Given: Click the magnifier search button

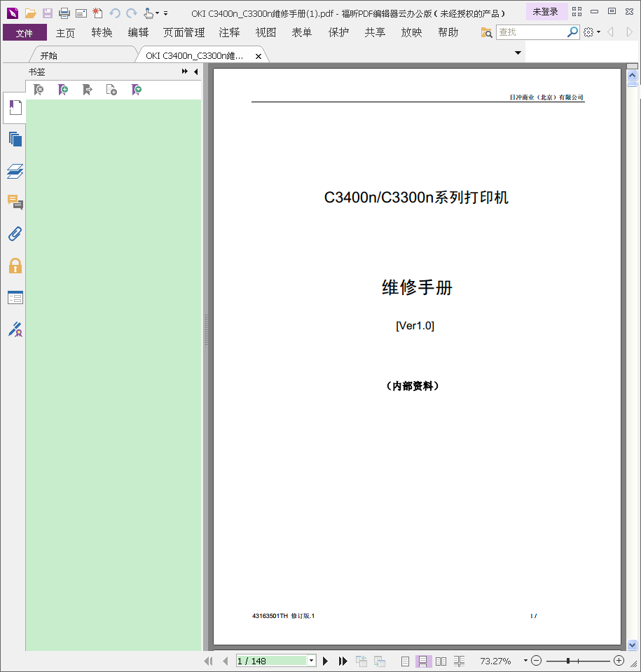Looking at the screenshot, I should pos(572,32).
